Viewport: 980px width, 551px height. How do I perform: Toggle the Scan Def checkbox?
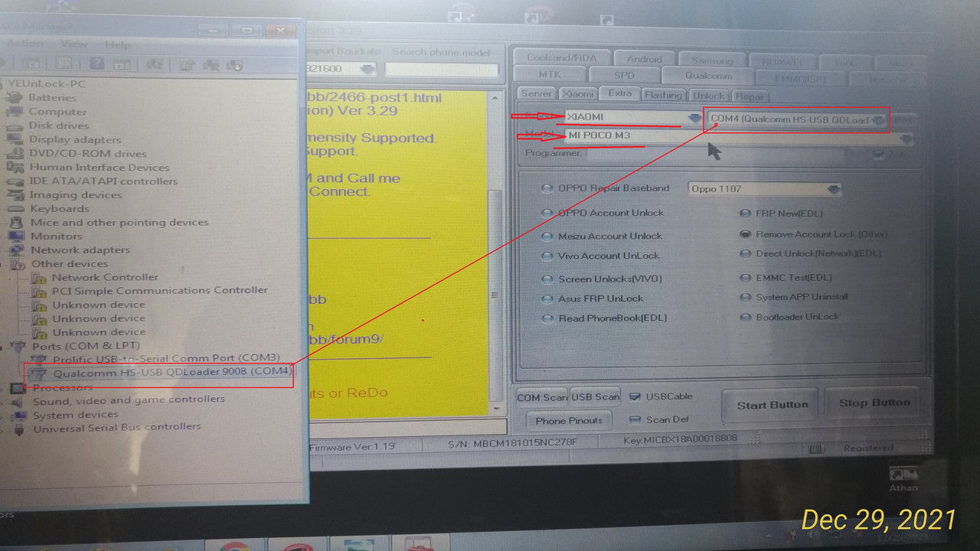635,419
